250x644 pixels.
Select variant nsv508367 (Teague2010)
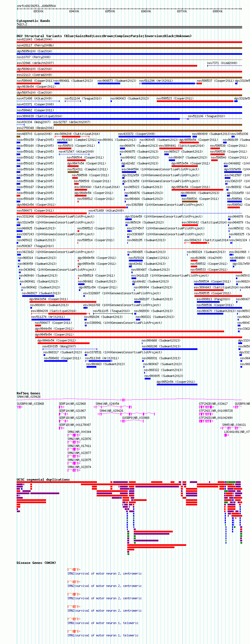pyautogui.click(x=35, y=246)
